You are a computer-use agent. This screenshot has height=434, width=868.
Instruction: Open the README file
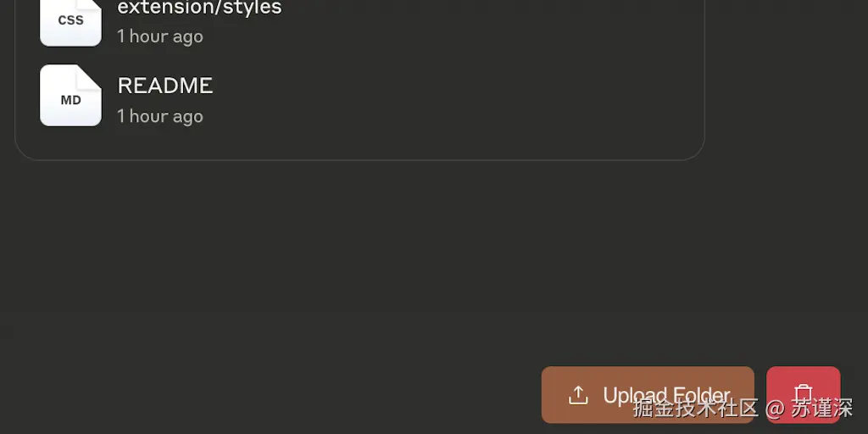[164, 86]
